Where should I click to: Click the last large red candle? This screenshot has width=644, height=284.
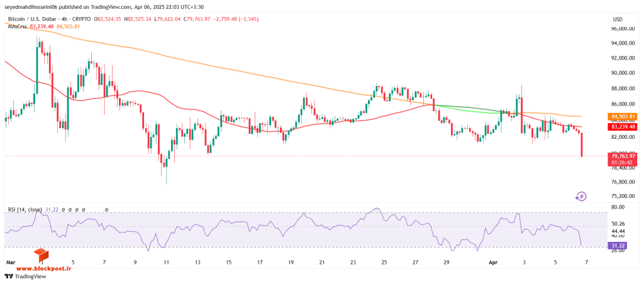point(582,145)
